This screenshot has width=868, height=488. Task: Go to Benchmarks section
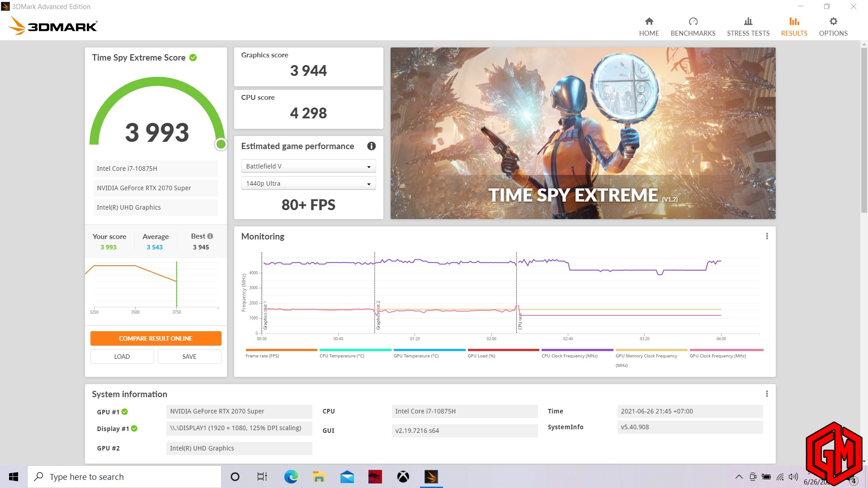[693, 27]
